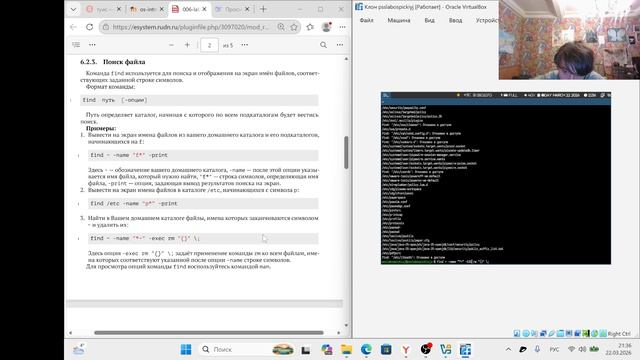Expand hidden system tray icons
This screenshot has height=360, width=640.
508,349
